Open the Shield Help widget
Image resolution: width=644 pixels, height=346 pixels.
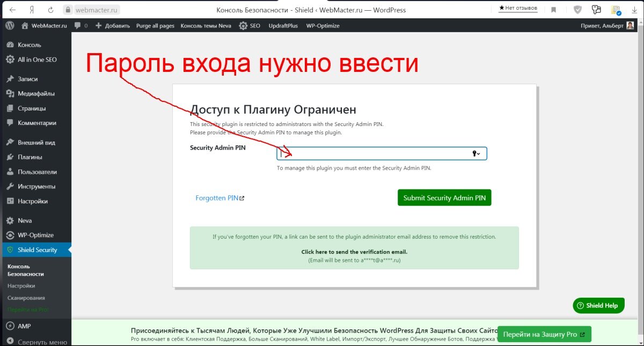click(x=598, y=306)
